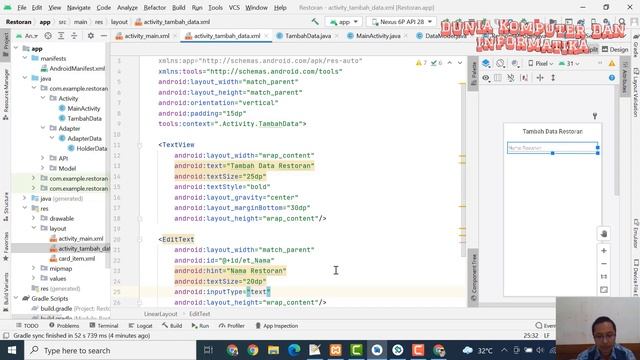Screen dimensions: 640x360
Task: Open the Profiler tool window
Action: (x=231, y=326)
